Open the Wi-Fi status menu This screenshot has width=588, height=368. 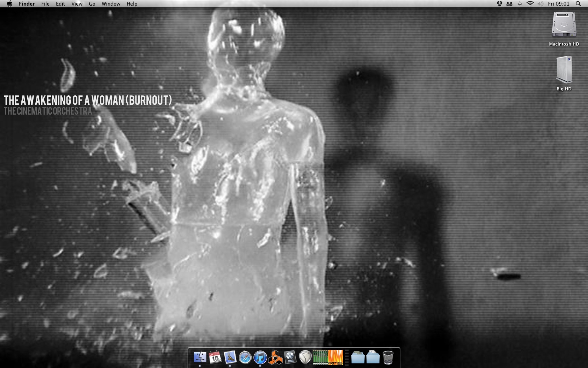coord(530,4)
